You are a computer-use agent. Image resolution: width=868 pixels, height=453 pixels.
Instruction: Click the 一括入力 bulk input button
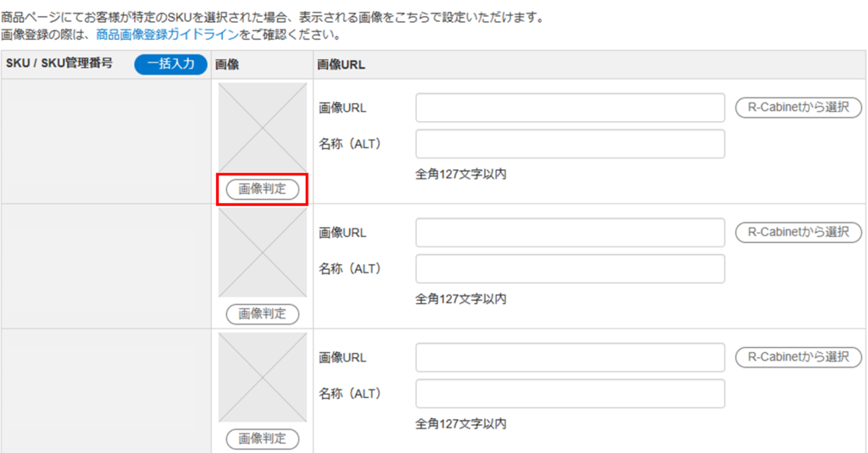[x=170, y=64]
